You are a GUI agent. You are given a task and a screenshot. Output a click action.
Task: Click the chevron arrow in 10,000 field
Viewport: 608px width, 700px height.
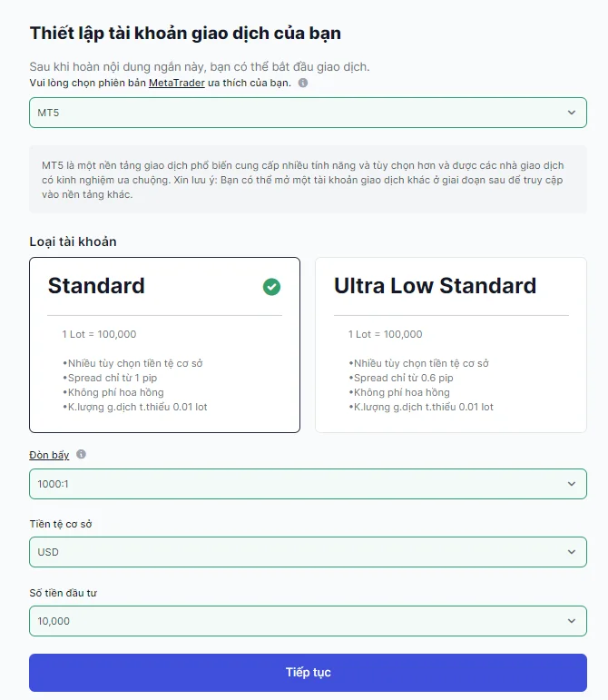572,621
